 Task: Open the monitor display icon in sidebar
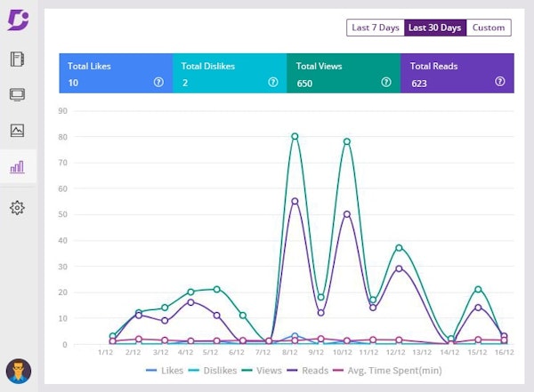(x=17, y=95)
